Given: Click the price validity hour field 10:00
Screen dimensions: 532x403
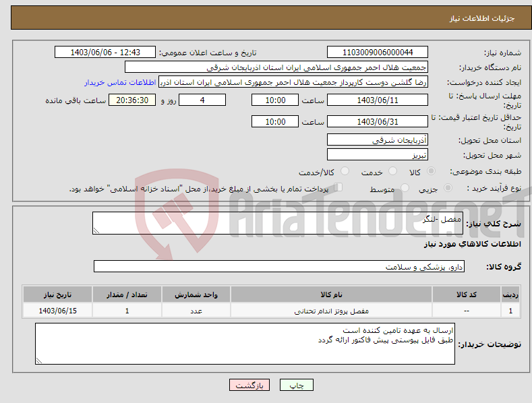Looking at the screenshot, I should 275,121.
